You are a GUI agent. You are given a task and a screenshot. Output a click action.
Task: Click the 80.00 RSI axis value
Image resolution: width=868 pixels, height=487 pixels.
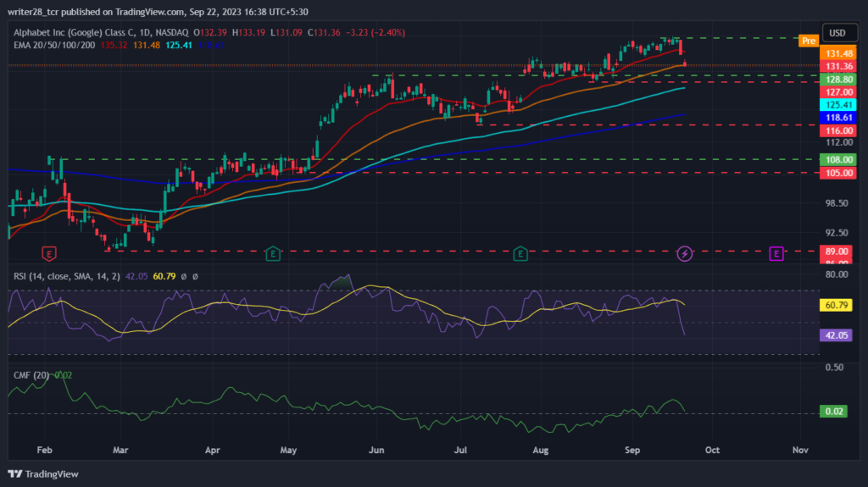(x=837, y=274)
